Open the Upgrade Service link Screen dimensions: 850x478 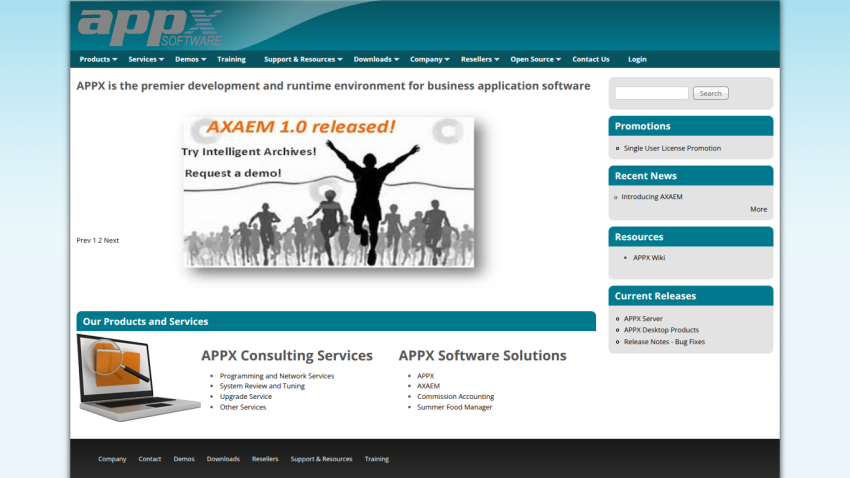[x=246, y=396]
